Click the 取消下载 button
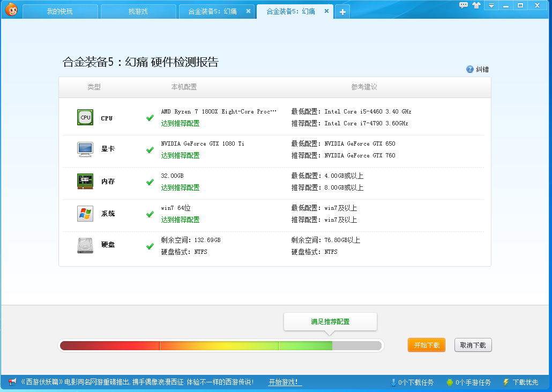This screenshot has height=392, width=552. [473, 345]
